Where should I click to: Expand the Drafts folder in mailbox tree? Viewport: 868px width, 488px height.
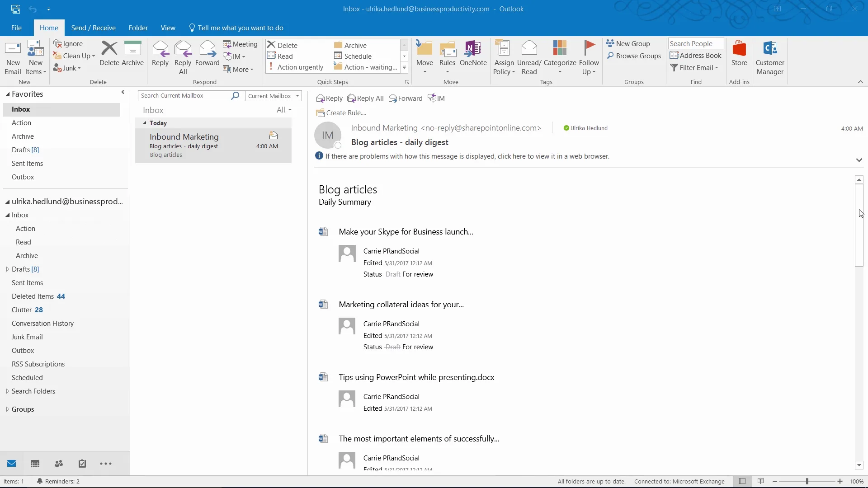click(x=7, y=269)
